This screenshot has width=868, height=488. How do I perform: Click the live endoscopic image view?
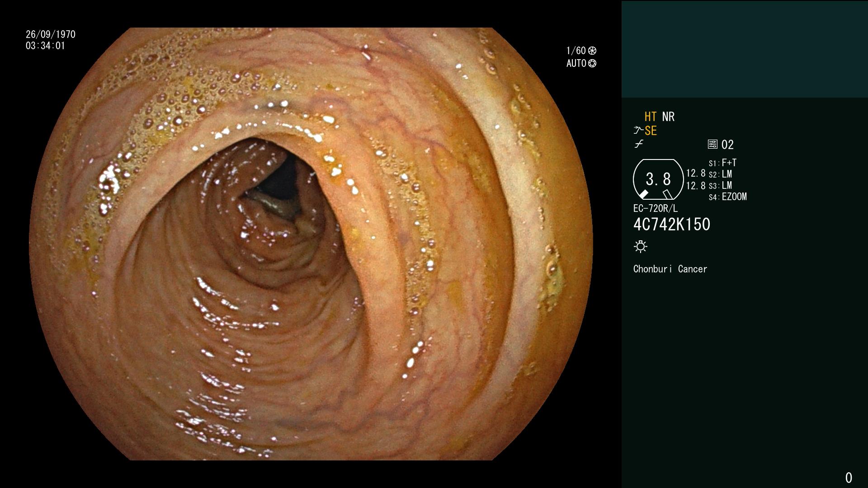pyautogui.click(x=311, y=244)
